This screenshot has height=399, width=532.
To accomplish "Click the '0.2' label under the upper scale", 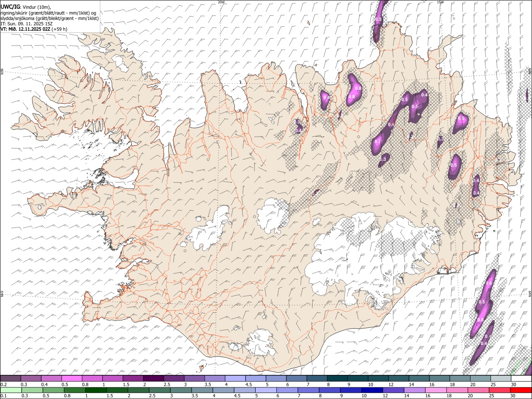I will point(3,384).
